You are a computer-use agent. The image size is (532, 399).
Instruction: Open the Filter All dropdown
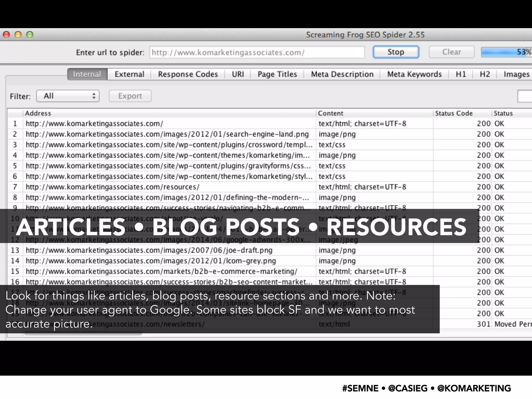click(x=68, y=96)
